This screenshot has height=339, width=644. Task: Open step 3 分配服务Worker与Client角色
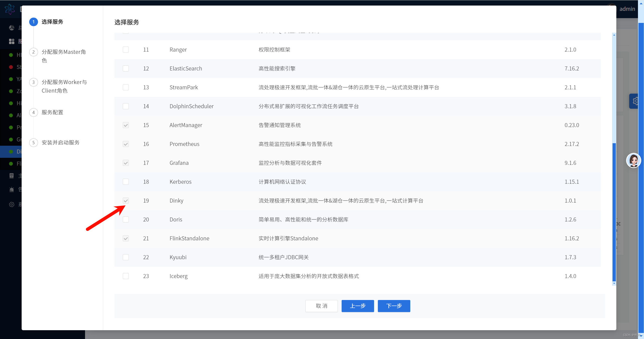tap(58, 86)
